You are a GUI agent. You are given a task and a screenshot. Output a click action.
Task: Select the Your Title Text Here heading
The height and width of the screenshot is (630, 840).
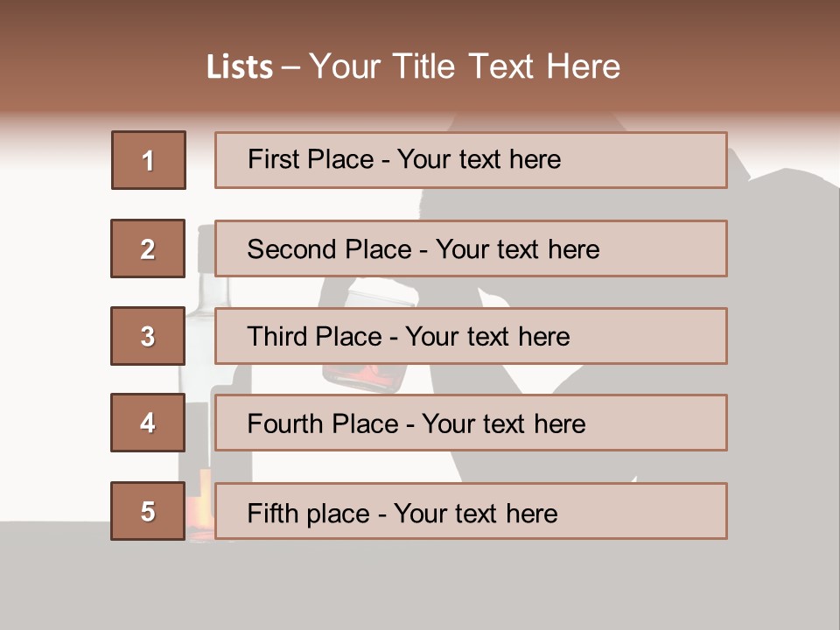[x=465, y=66]
